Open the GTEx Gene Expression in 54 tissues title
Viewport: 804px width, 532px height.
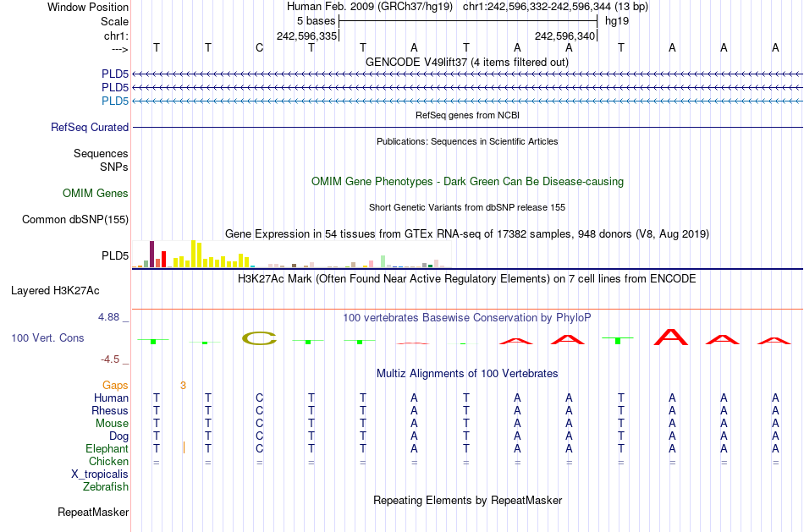[467, 233]
